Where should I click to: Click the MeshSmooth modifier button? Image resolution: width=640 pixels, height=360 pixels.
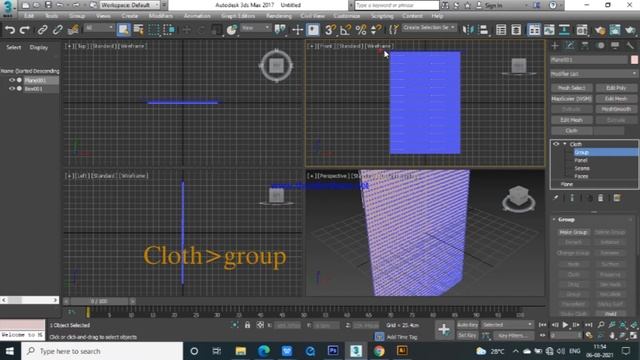coord(616,109)
